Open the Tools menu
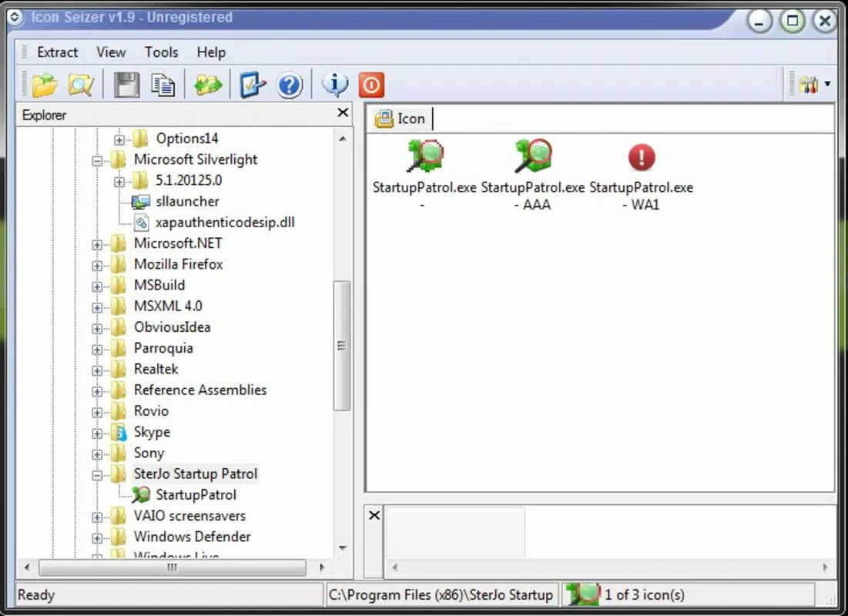The image size is (848, 616). pos(161,52)
